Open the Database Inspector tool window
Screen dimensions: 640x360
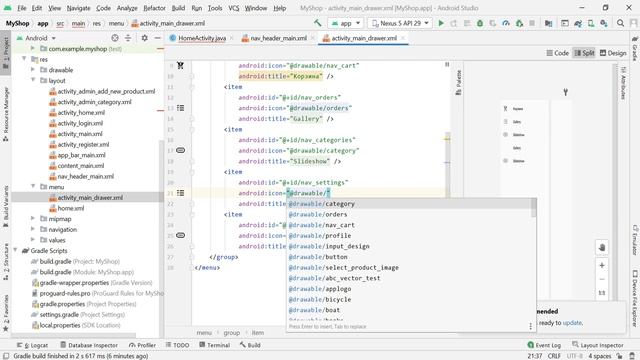89,345
